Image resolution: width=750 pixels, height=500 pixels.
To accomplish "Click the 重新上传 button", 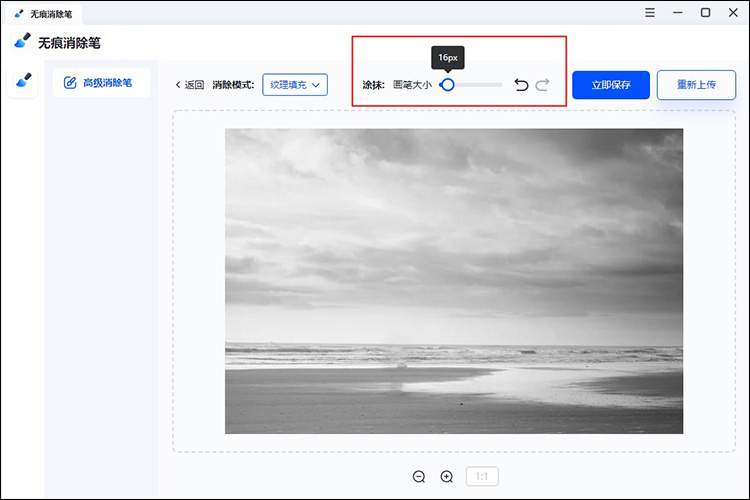I will (x=696, y=85).
